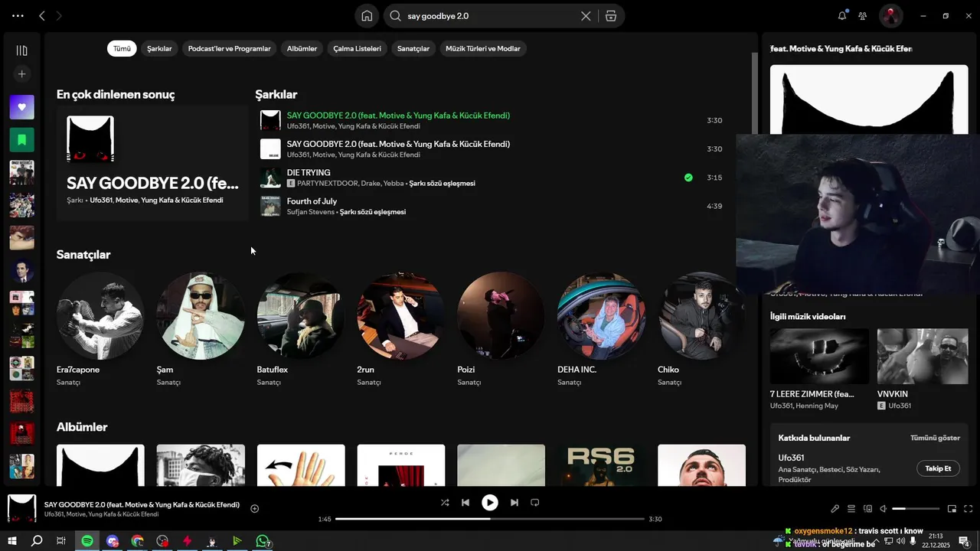The width and height of the screenshot is (980, 551).
Task: Select the Tümü filter chip
Action: pos(122,48)
